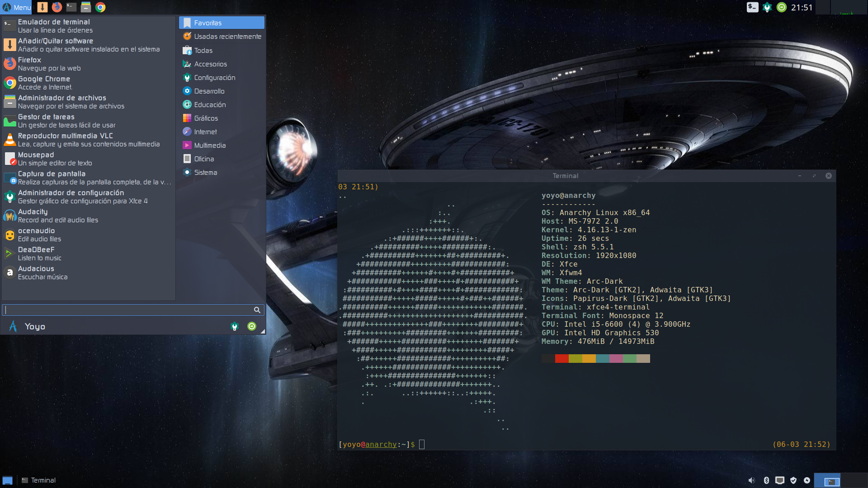Click the volume icon in bottom panel
868x488 pixels.
pyautogui.click(x=751, y=480)
